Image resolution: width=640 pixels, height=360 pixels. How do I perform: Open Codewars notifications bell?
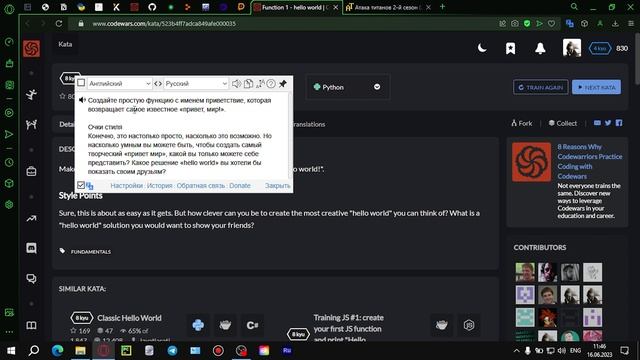(x=540, y=49)
